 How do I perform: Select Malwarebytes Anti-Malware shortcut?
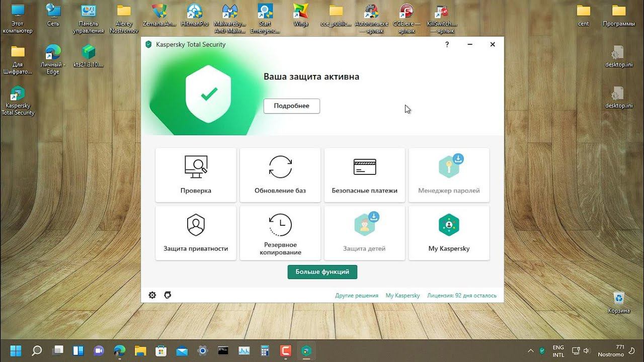pyautogui.click(x=229, y=19)
